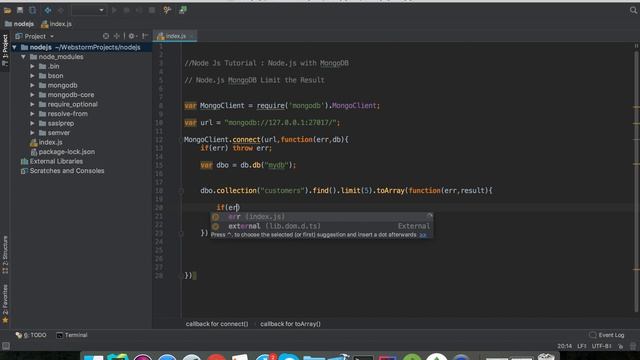This screenshot has width=640, height=360.
Task: Expand the resolve-from folder
Action: pos(32,114)
